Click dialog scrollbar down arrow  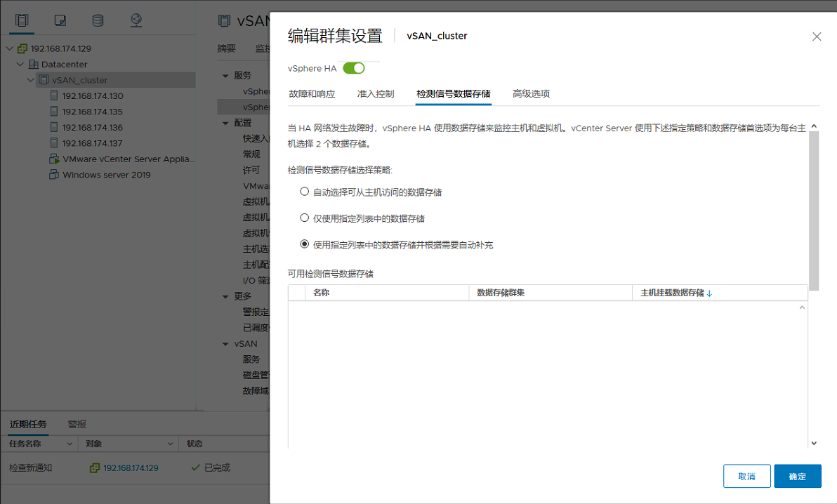click(814, 443)
